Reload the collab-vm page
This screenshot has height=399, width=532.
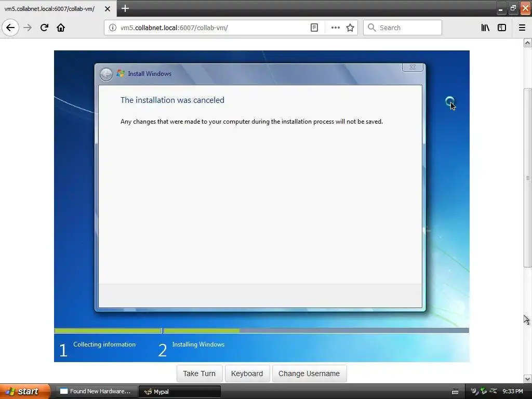coord(44,28)
